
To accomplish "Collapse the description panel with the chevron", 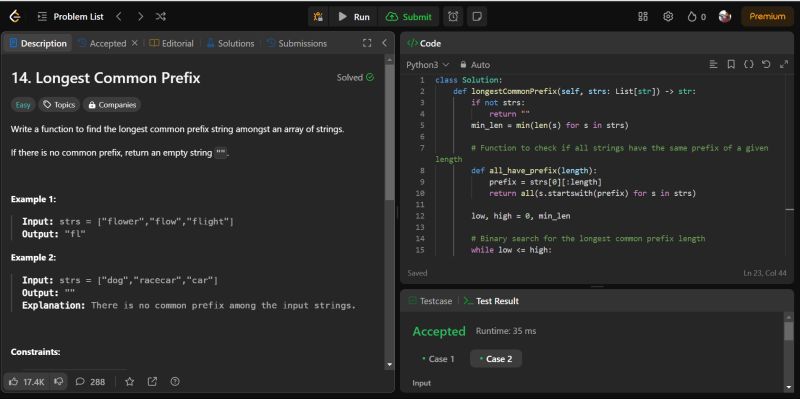I will (x=385, y=43).
